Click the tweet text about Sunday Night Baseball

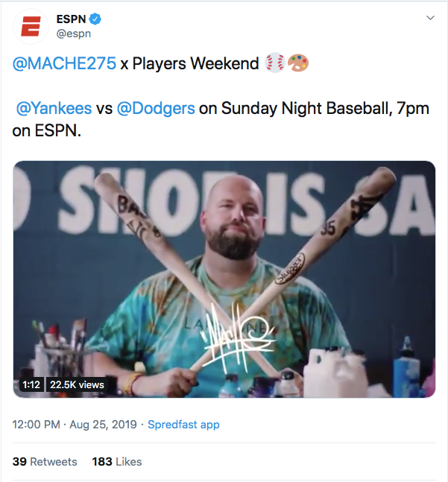click(313, 108)
